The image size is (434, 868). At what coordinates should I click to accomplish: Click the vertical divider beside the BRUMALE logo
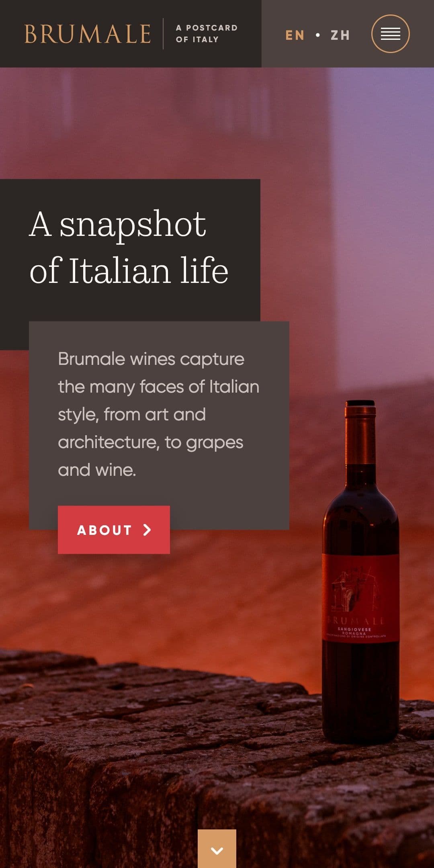[x=163, y=34]
